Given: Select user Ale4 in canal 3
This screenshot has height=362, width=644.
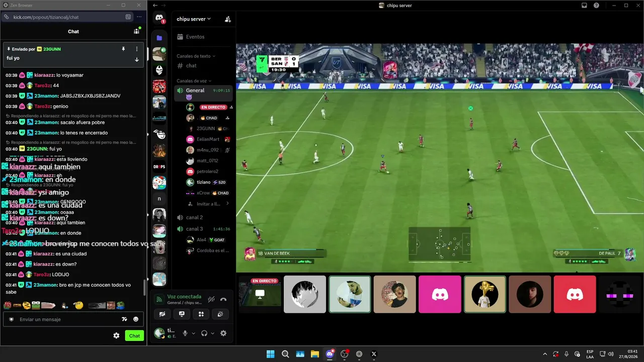Looking at the screenshot, I should (208, 240).
